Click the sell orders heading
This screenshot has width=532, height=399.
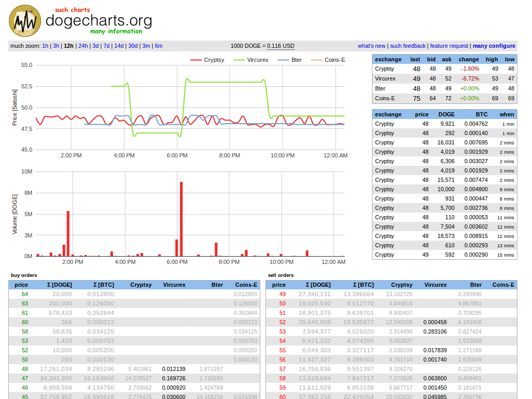(281, 275)
